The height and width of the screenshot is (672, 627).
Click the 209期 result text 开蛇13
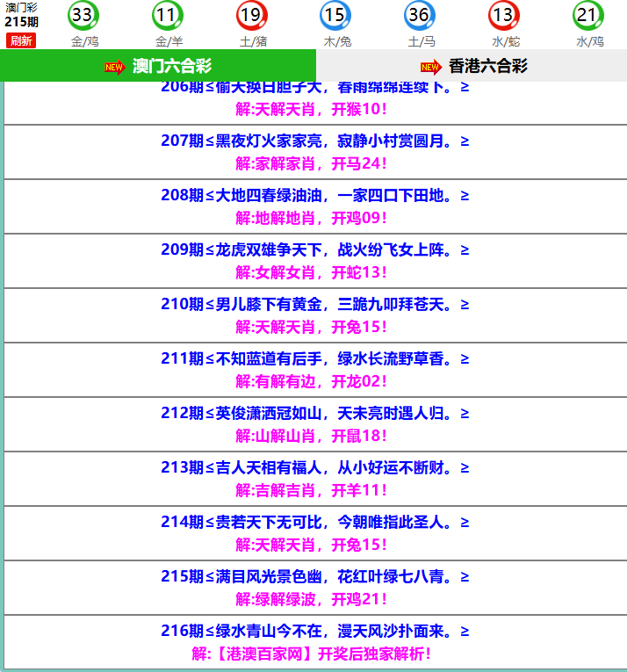click(x=358, y=272)
